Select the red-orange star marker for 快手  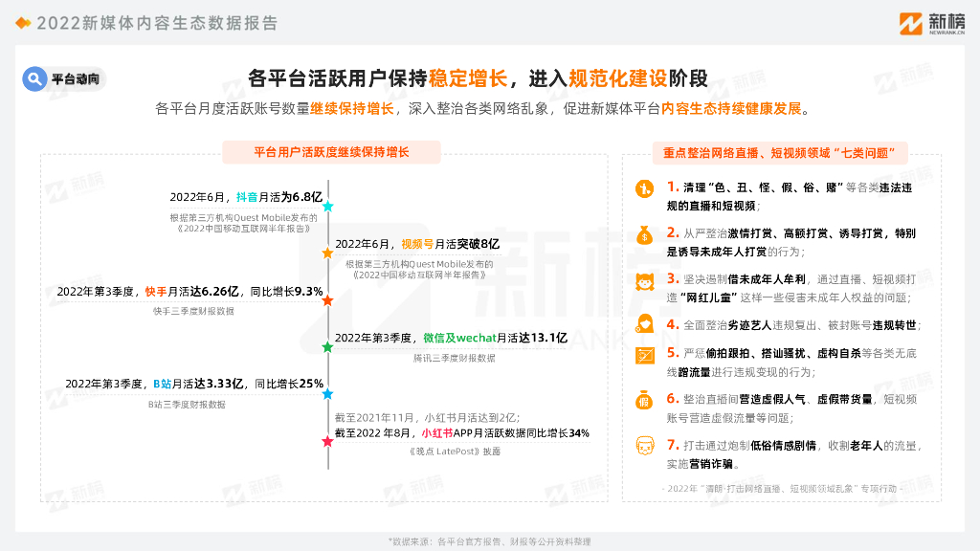(328, 299)
